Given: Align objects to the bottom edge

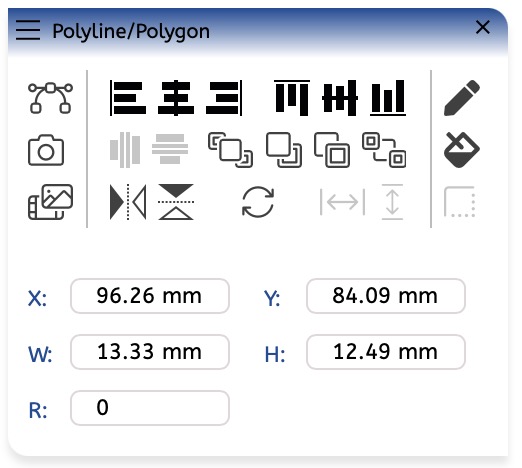Looking at the screenshot, I should click(388, 98).
